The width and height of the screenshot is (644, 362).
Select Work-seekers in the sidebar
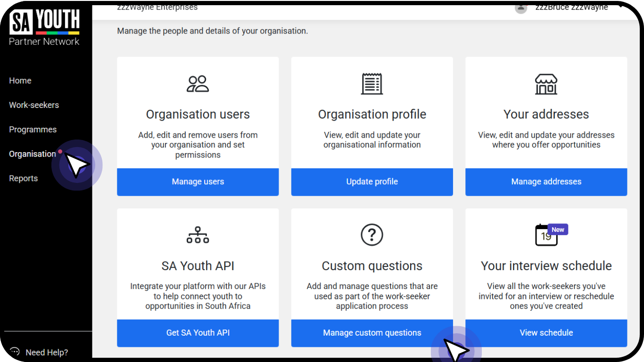click(34, 105)
